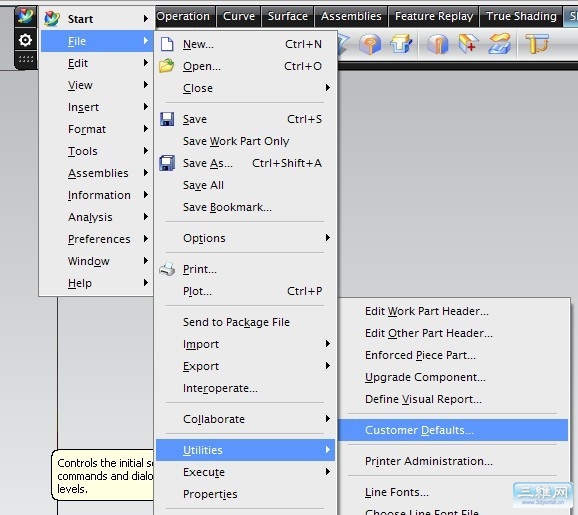The image size is (578, 515).
Task: Click the NX logo icon above the gear
Action: 25,16
